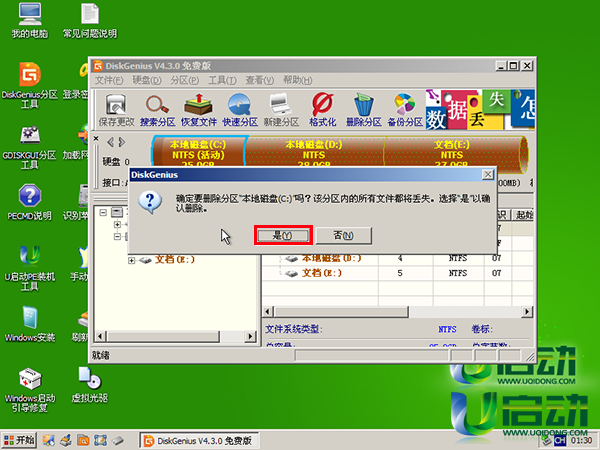Click the tree panel scrollbar left arrow
This screenshot has height=450, width=600.
click(100, 337)
